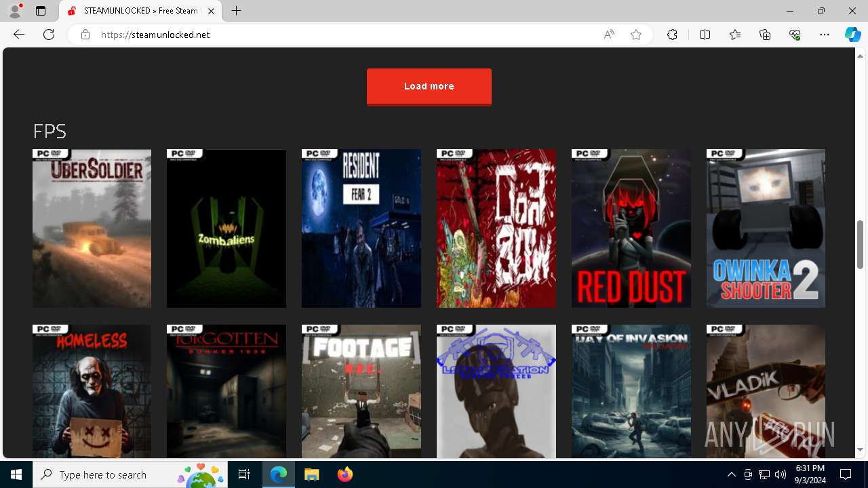Viewport: 868px width, 488px height.
Task: Open the blue crossed-rifles logo game cover
Action: click(x=496, y=391)
